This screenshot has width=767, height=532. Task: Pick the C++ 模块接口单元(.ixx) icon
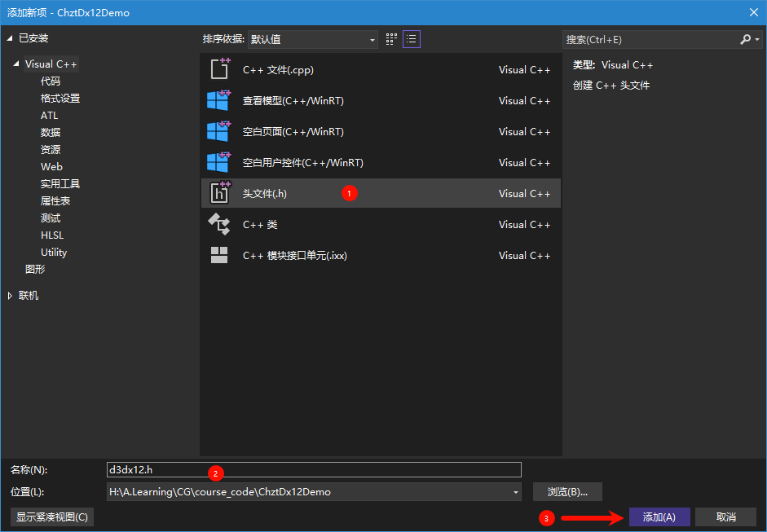pyautogui.click(x=218, y=255)
